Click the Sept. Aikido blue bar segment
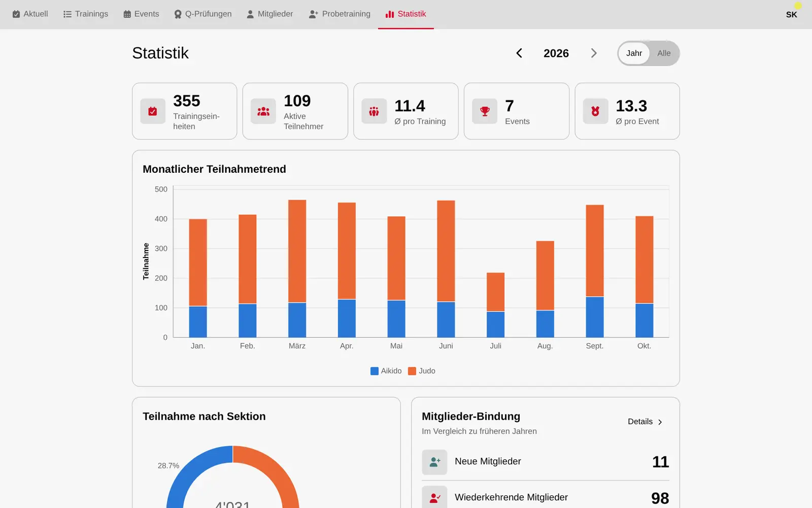 coord(595,317)
